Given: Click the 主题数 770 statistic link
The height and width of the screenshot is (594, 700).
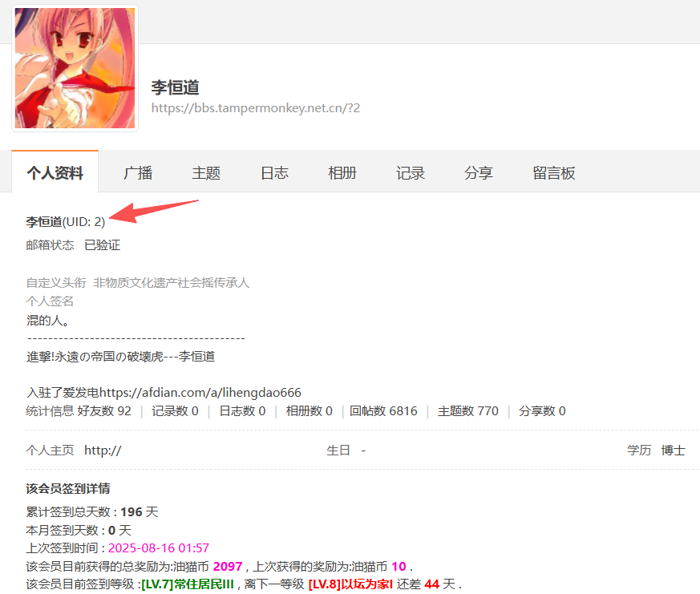Looking at the screenshot, I should pos(467,411).
